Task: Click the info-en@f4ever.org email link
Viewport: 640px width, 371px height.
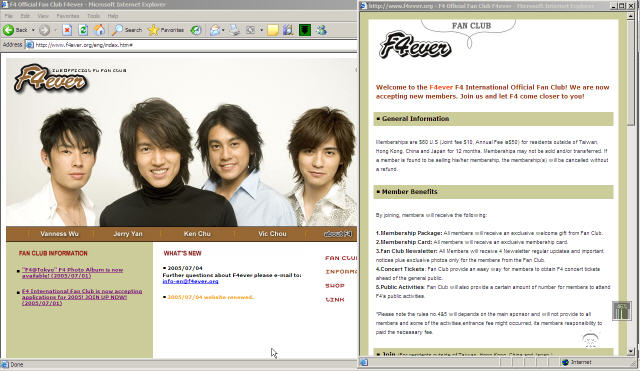Action: point(190,281)
